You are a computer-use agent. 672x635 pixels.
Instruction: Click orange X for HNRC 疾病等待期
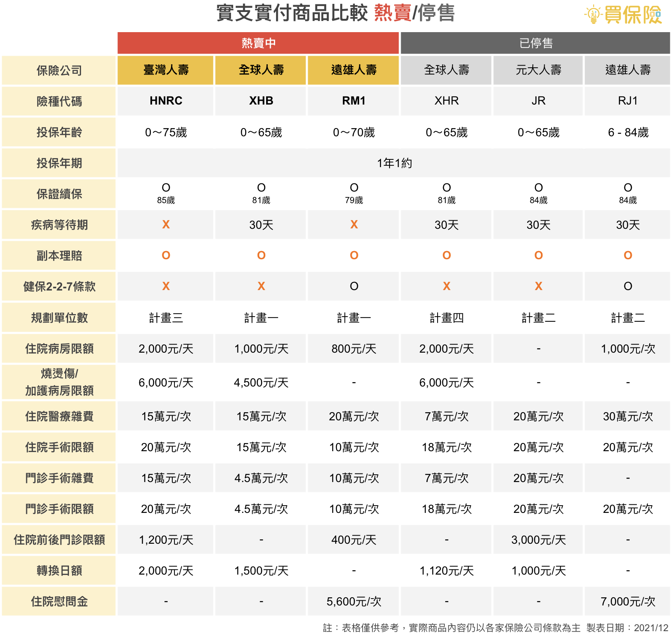point(166,225)
